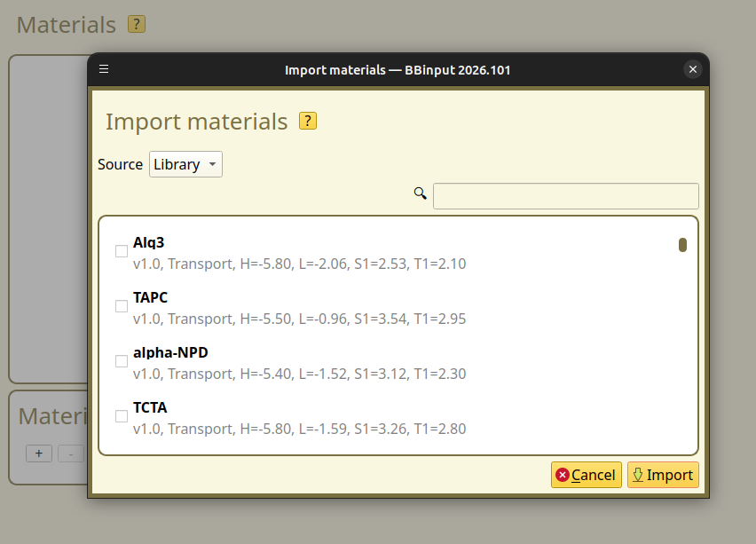Click the magnifier search icon
This screenshot has height=544, width=756.
[x=421, y=193]
